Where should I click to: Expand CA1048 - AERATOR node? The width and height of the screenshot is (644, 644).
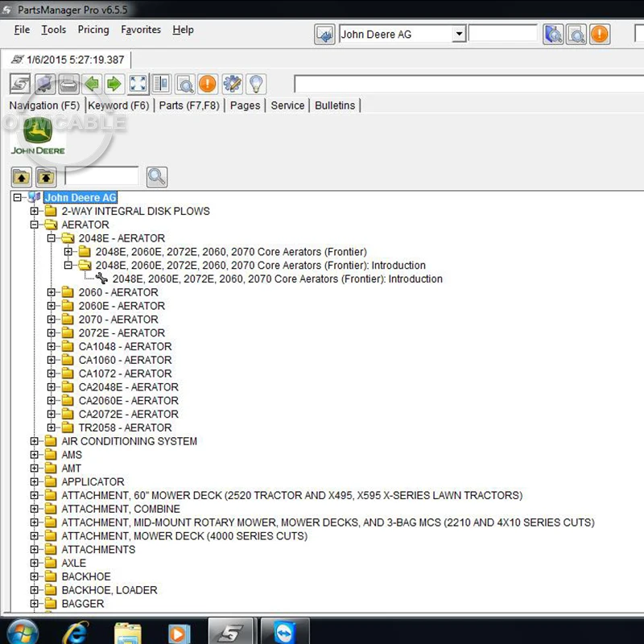[51, 347]
